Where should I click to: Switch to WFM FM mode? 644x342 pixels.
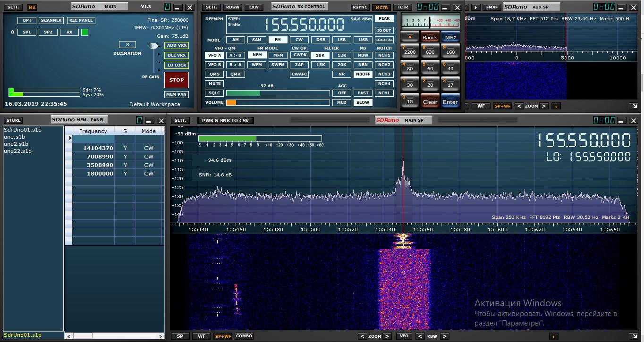click(x=256, y=65)
